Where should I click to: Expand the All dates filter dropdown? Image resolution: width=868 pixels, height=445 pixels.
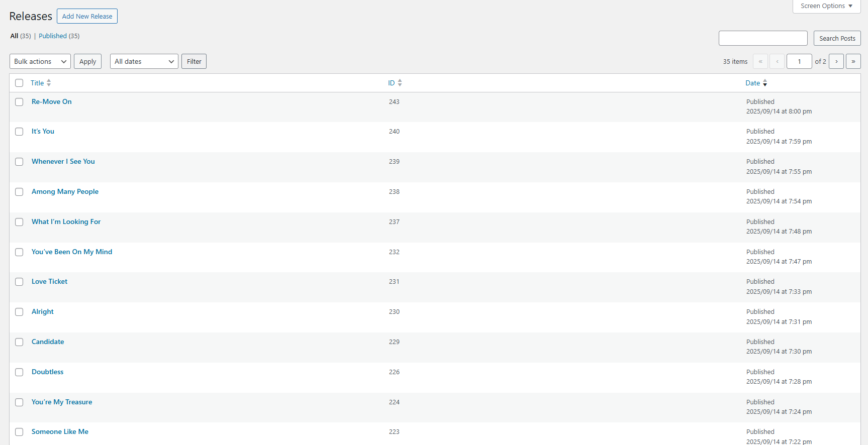click(x=144, y=61)
